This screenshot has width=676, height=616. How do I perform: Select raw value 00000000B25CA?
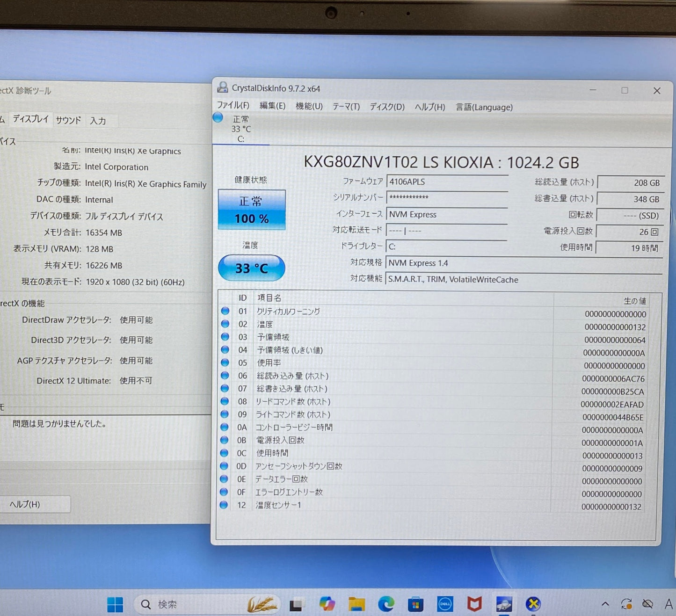click(613, 391)
